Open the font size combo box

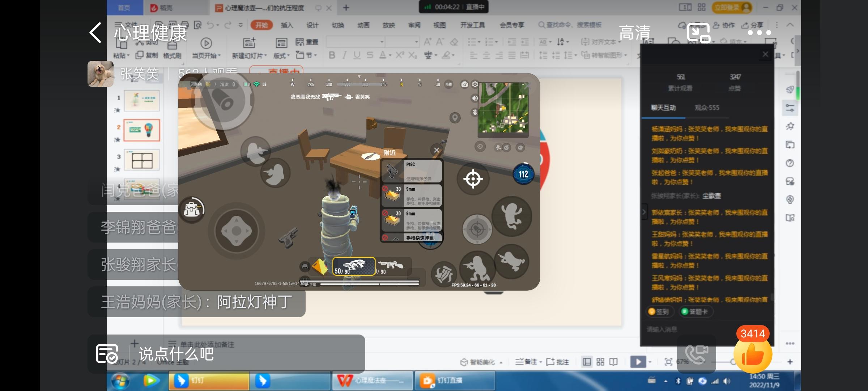(402, 42)
